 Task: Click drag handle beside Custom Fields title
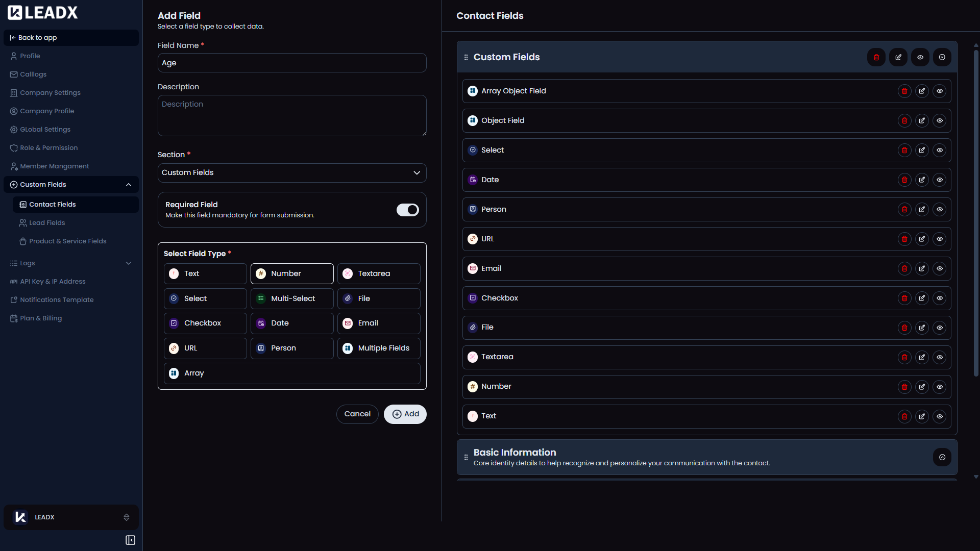pyautogui.click(x=466, y=57)
